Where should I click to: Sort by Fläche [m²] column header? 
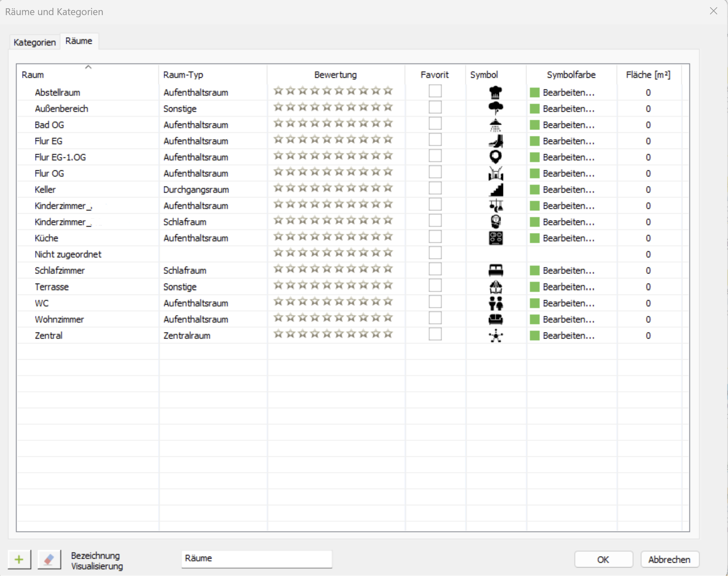click(x=648, y=75)
